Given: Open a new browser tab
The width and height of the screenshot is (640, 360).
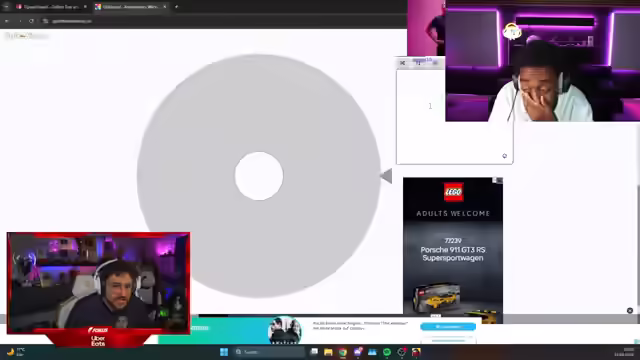Looking at the screenshot, I should (x=176, y=7).
